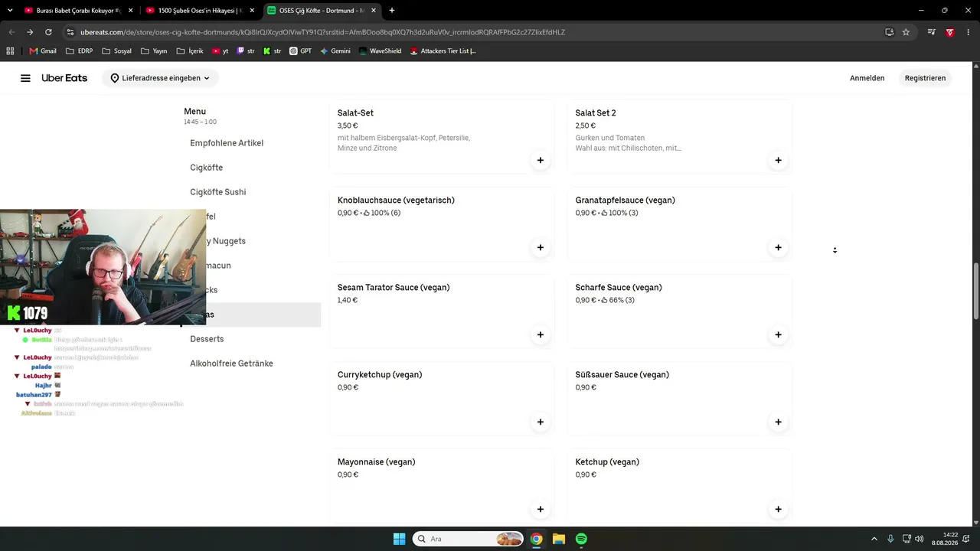
Task: Add Sesam Tarator Sauce with plus icon
Action: pos(541,334)
